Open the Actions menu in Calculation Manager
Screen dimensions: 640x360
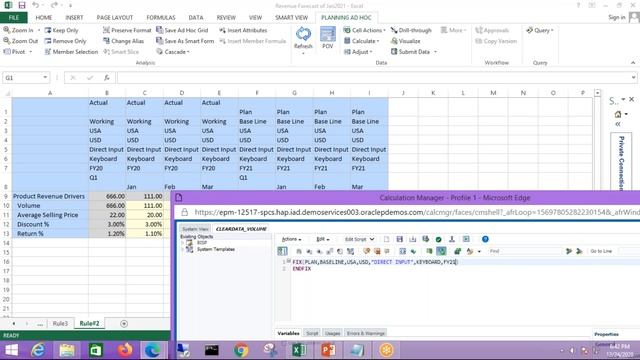tap(291, 239)
